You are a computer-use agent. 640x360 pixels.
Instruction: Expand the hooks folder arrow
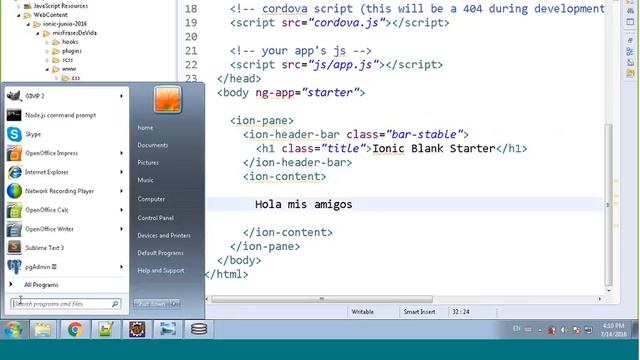tap(47, 42)
